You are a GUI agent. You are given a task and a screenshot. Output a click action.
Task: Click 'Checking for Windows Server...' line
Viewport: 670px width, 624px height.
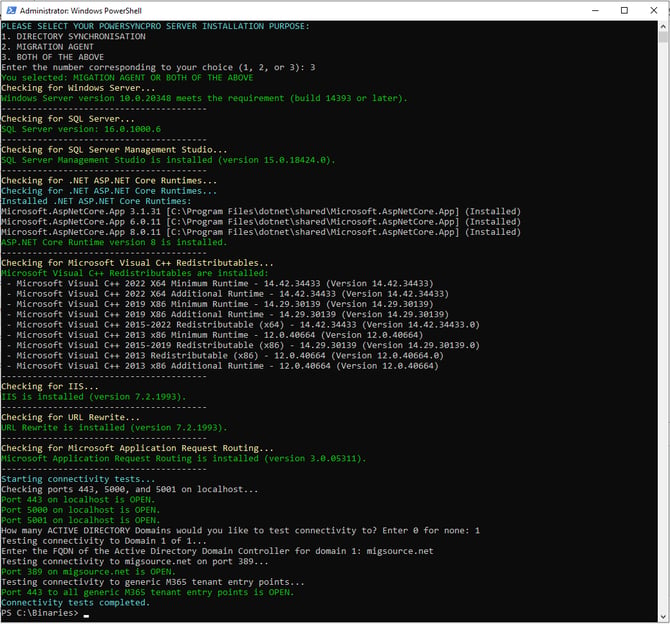[x=78, y=88]
